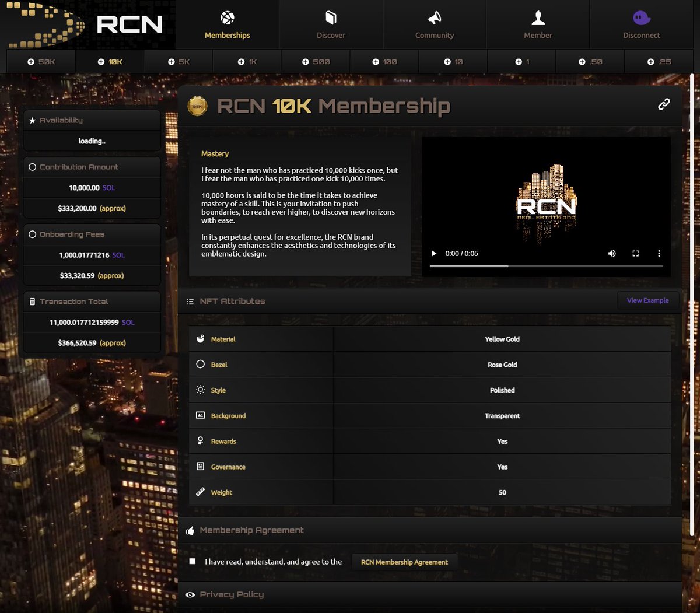Click the Bezel circle icon
700x613 pixels.
200,364
